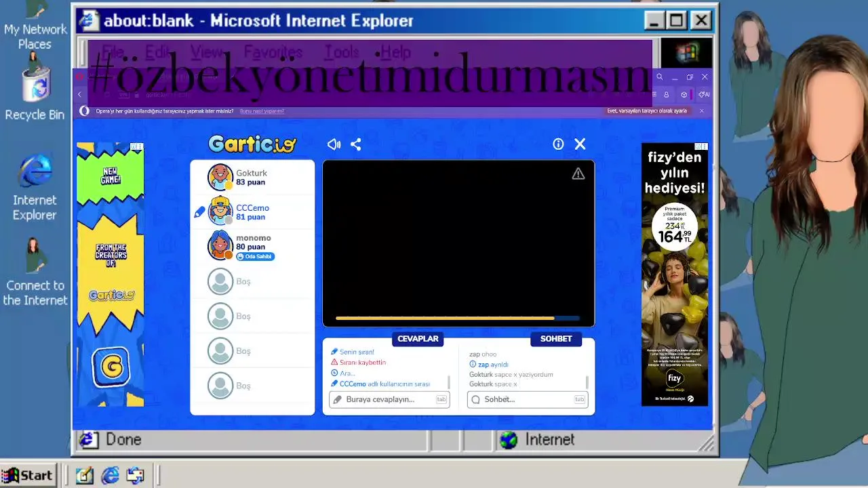Click the Gartic.io logo
Viewport: 868px width, 488px height.
tap(252, 144)
